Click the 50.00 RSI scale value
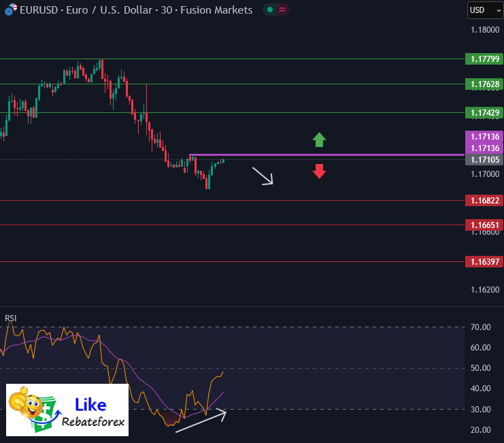 click(481, 368)
